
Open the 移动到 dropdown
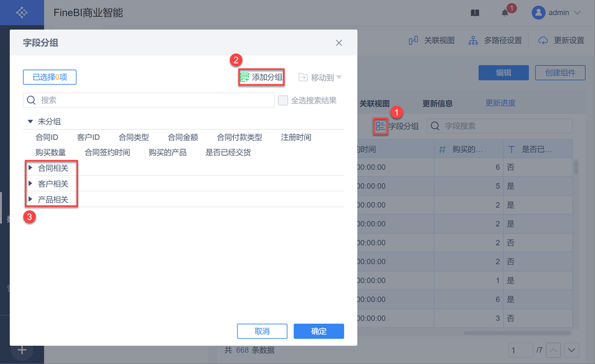pyautogui.click(x=320, y=77)
